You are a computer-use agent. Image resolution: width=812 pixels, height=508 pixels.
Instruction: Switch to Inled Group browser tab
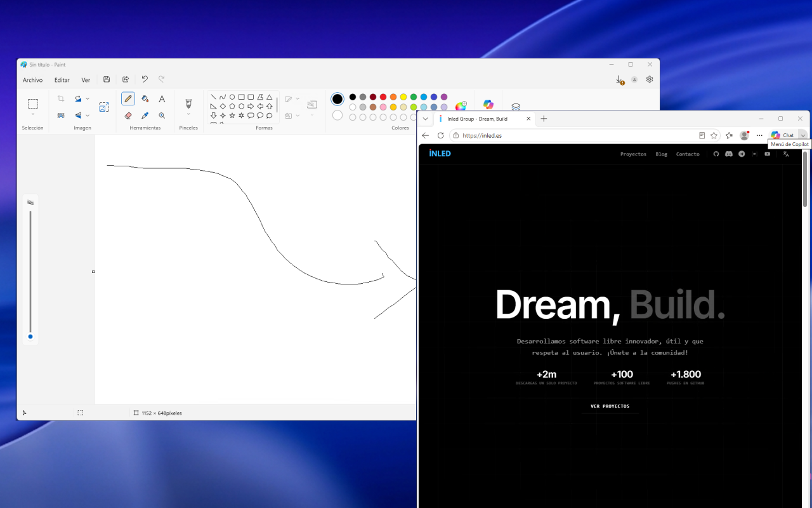click(x=485, y=119)
